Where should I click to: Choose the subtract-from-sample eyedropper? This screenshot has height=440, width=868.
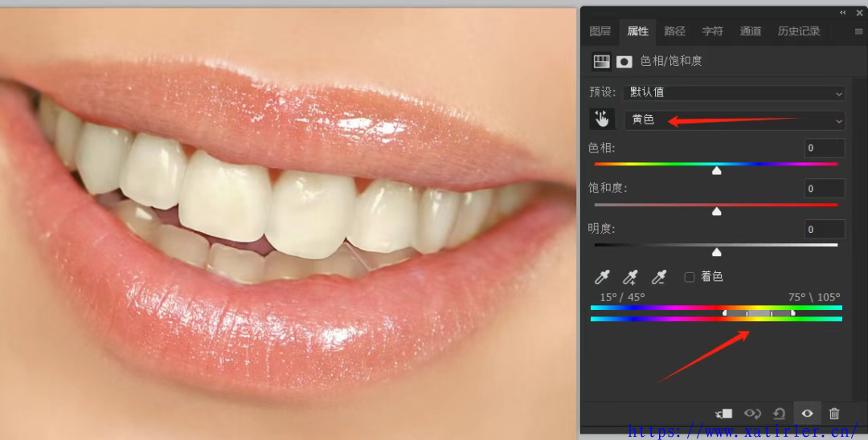(659, 277)
